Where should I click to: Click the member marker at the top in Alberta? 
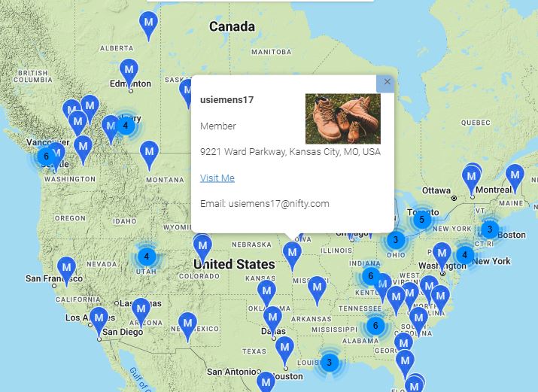coord(149,25)
